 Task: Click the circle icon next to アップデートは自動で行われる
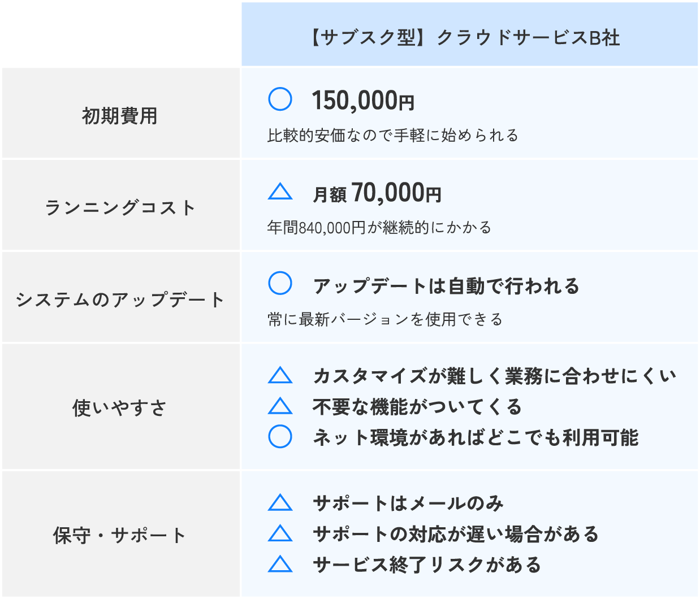(280, 283)
